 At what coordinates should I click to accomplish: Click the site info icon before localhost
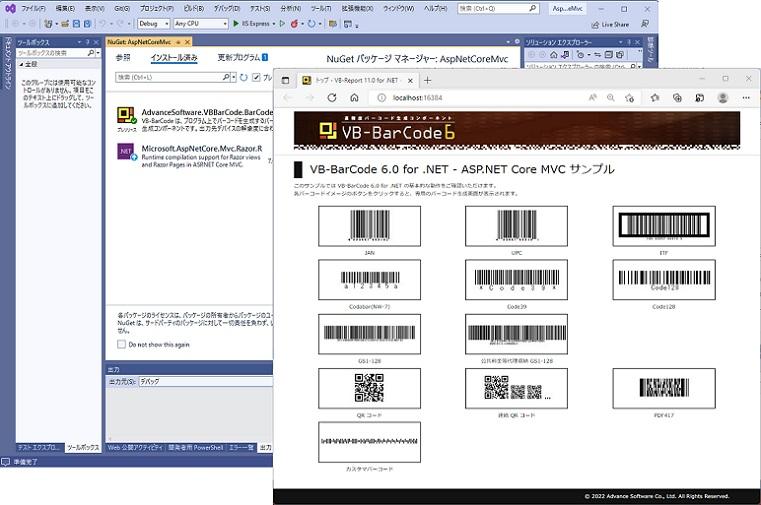pos(381,98)
